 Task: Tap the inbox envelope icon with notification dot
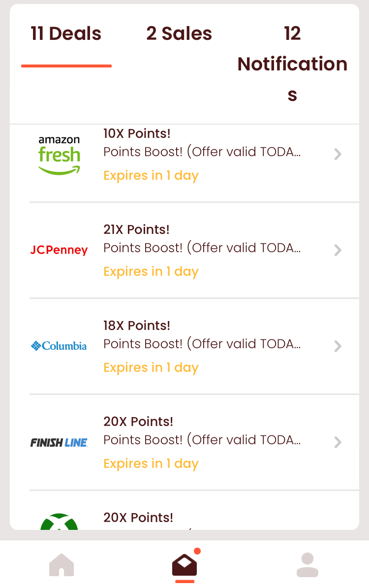point(184,564)
